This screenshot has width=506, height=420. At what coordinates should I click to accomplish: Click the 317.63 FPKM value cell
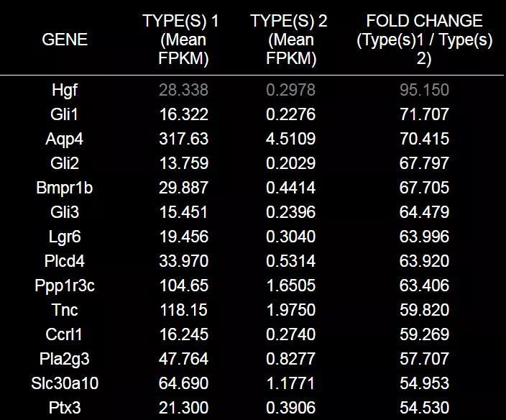tap(183, 139)
